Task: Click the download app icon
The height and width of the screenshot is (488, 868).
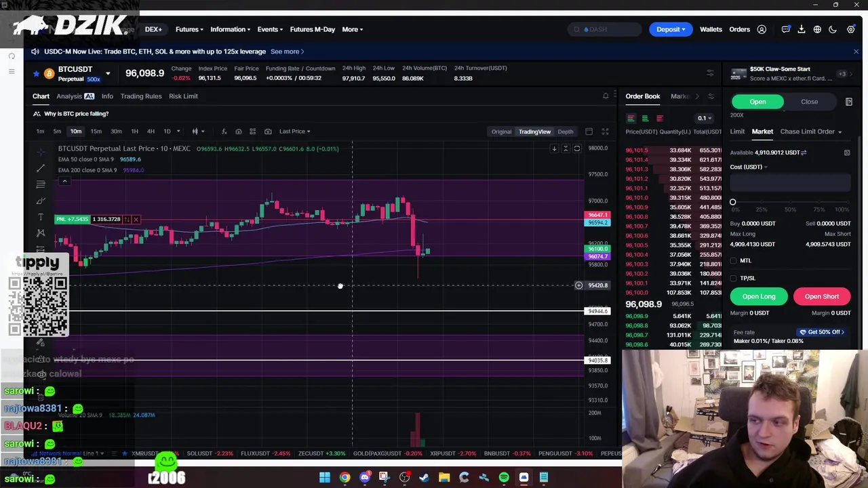Action: pos(802,29)
